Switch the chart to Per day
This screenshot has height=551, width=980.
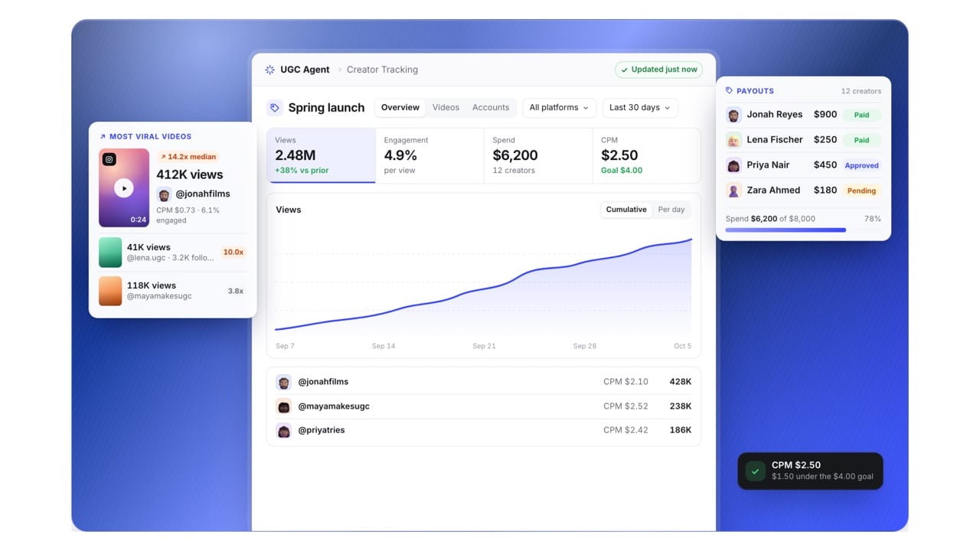[x=671, y=210]
